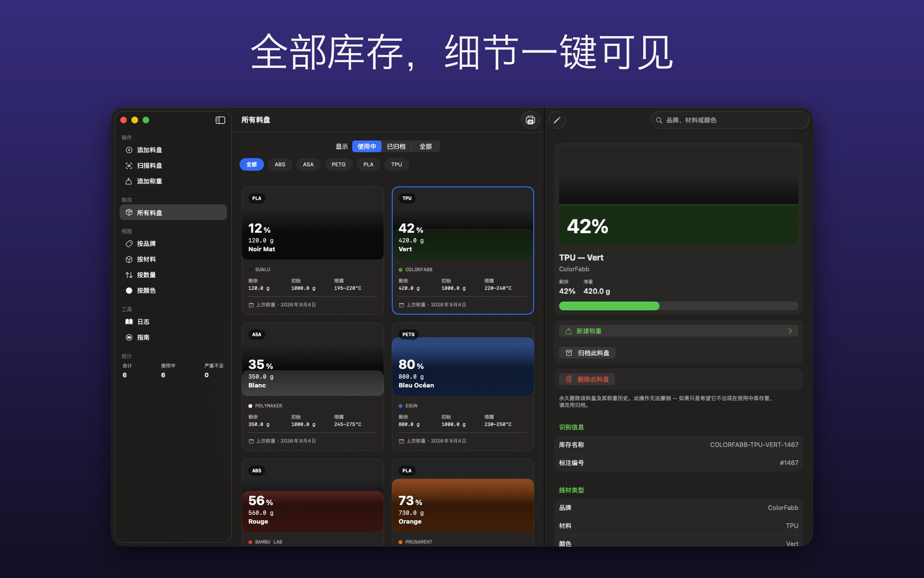Screen dimensions: 924x578
Task: Click the 归档此料盘 button
Action: coord(587,353)
